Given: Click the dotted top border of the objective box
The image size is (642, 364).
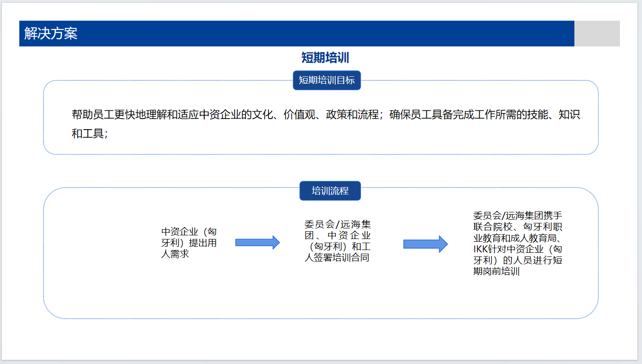Looking at the screenshot, I should pyautogui.click(x=184, y=81).
